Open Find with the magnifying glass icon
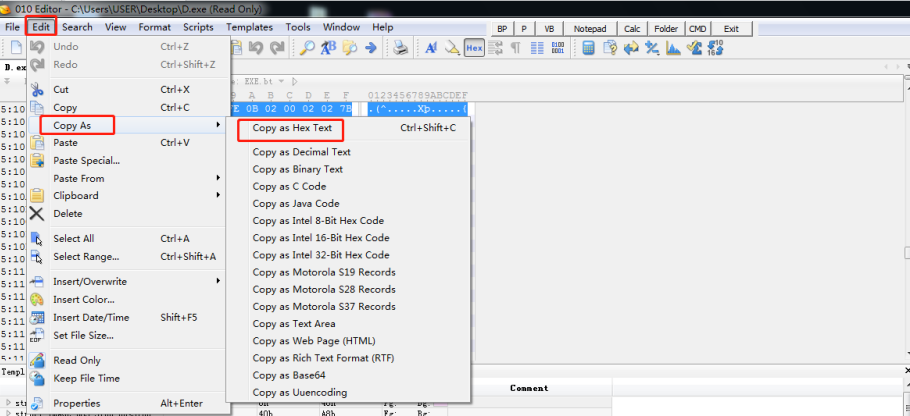The height and width of the screenshot is (416, 910). click(x=307, y=48)
